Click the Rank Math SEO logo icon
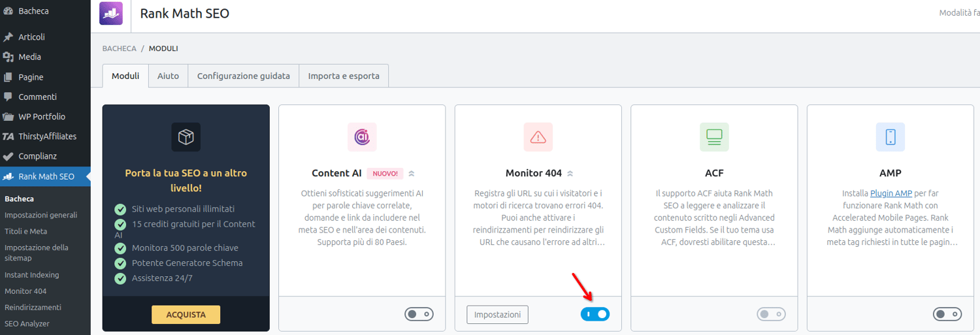This screenshot has width=980, height=335. tap(111, 13)
